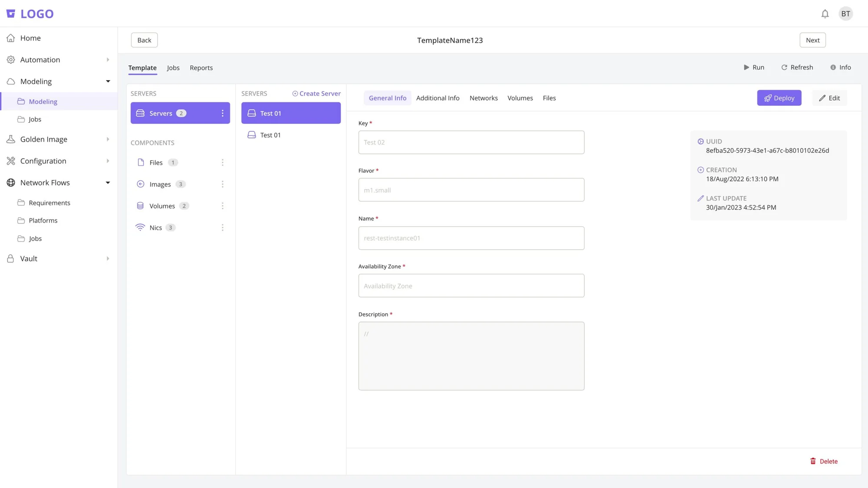The width and height of the screenshot is (868, 488).
Task: Click the UUID value text
Action: click(767, 151)
